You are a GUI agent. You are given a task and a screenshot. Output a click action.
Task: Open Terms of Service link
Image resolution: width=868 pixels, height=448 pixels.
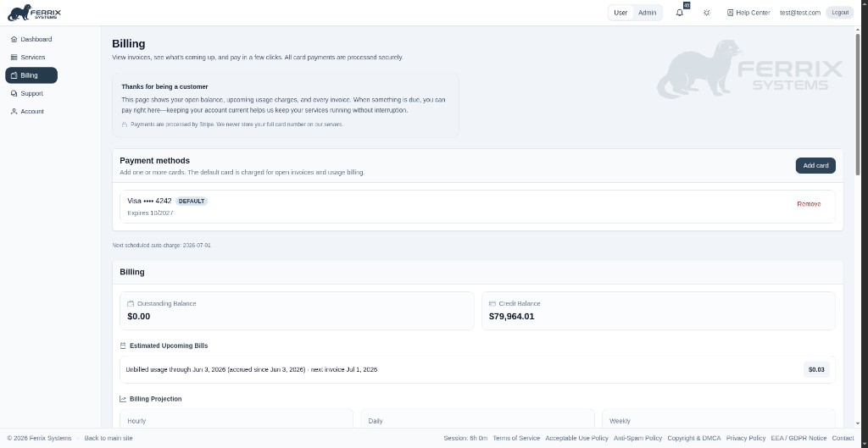point(516,438)
